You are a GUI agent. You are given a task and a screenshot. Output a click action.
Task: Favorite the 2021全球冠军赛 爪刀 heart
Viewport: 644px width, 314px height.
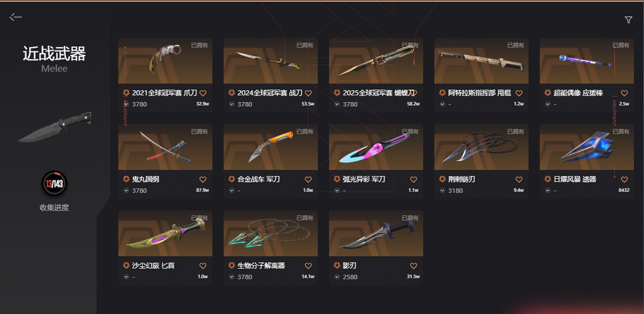(x=203, y=93)
